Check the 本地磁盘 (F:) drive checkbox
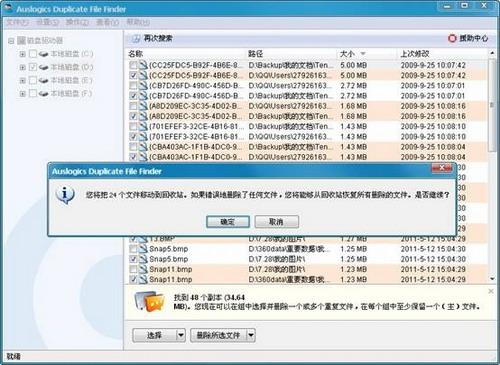 point(33,93)
